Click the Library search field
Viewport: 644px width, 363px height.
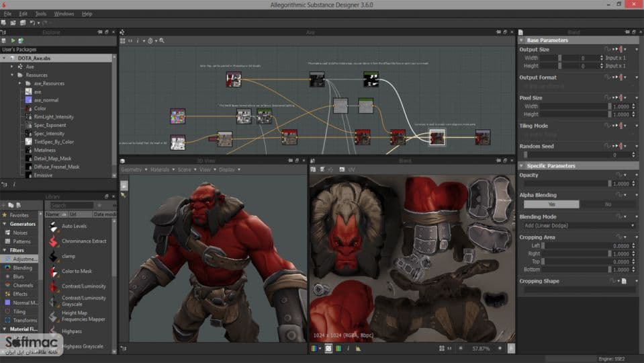click(71, 205)
